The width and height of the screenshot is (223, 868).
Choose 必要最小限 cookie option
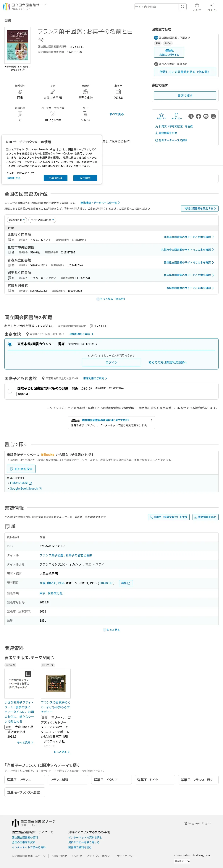(55, 178)
